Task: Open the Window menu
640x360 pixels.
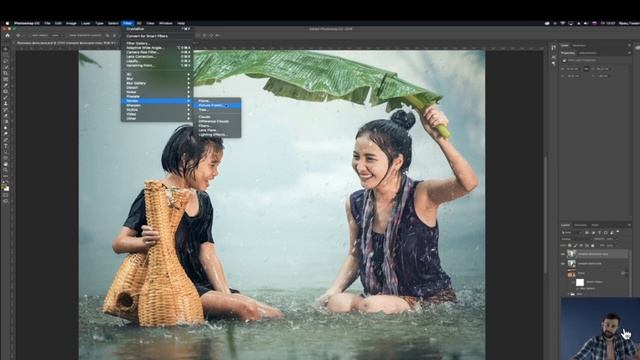Action: 165,23
